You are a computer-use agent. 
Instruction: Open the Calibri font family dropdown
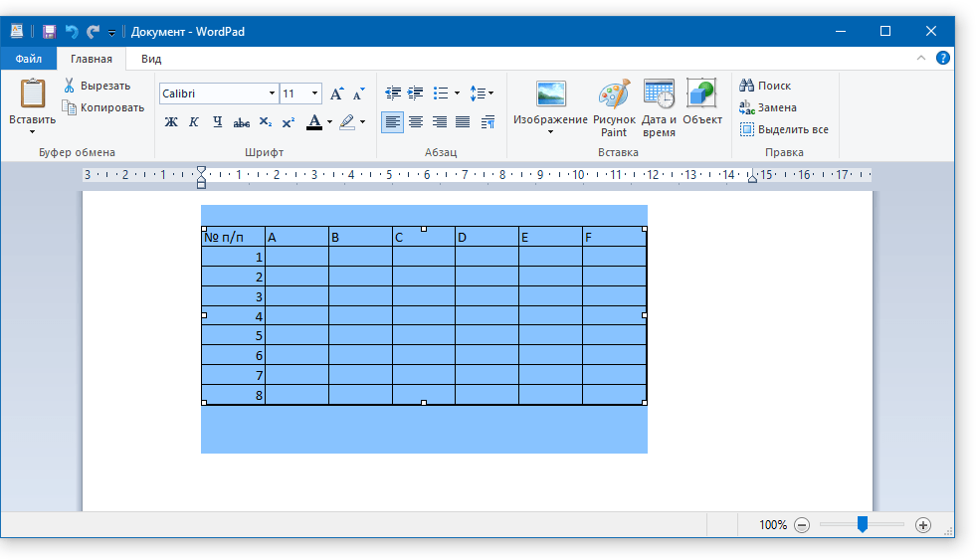pyautogui.click(x=272, y=93)
